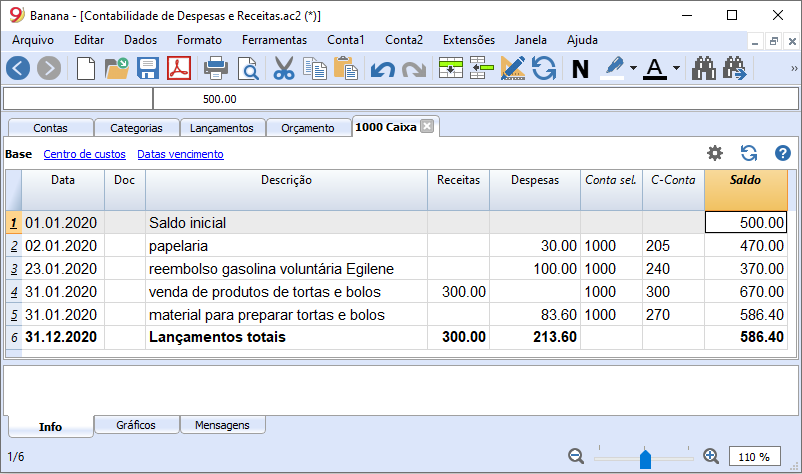This screenshot has width=802, height=474.
Task: Open the gear settings for account card
Action: click(715, 153)
